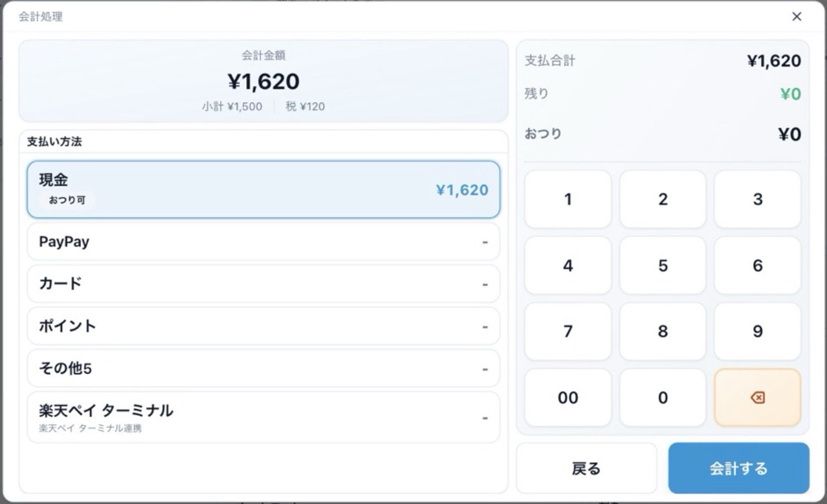
Task: Click the 会計する checkout button
Action: pos(738,468)
